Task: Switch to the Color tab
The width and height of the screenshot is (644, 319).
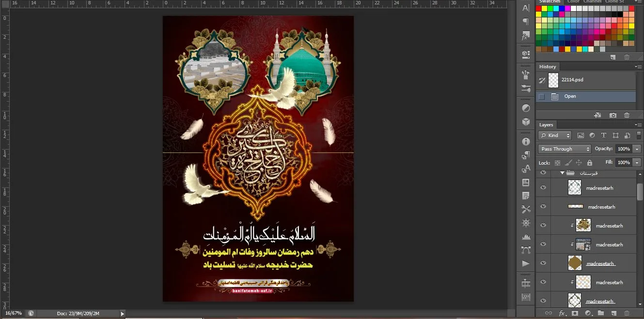Action: (574, 2)
